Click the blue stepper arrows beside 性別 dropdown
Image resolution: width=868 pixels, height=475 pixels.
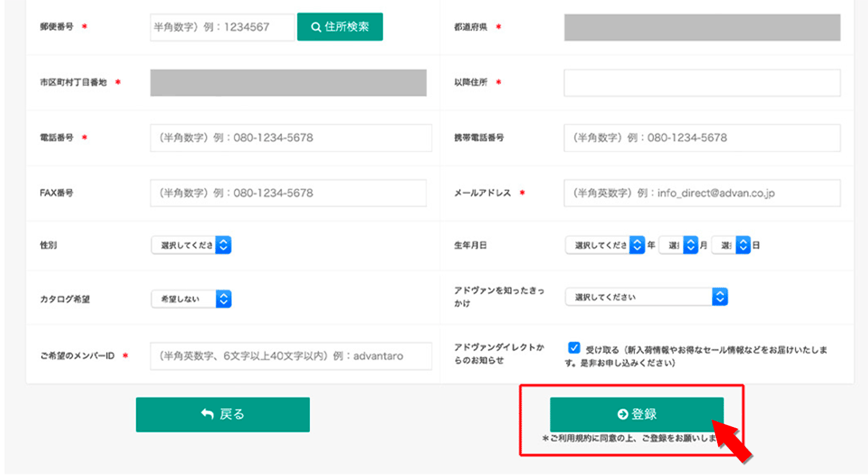click(223, 245)
